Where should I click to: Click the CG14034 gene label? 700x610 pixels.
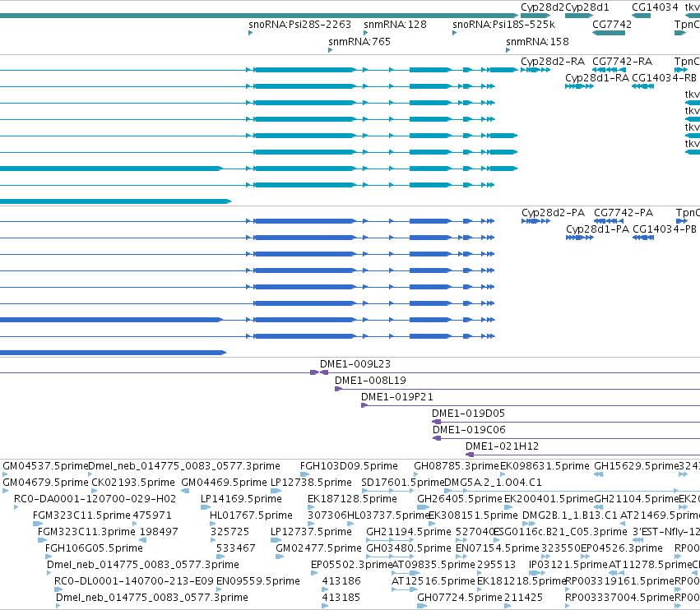pyautogui.click(x=655, y=7)
